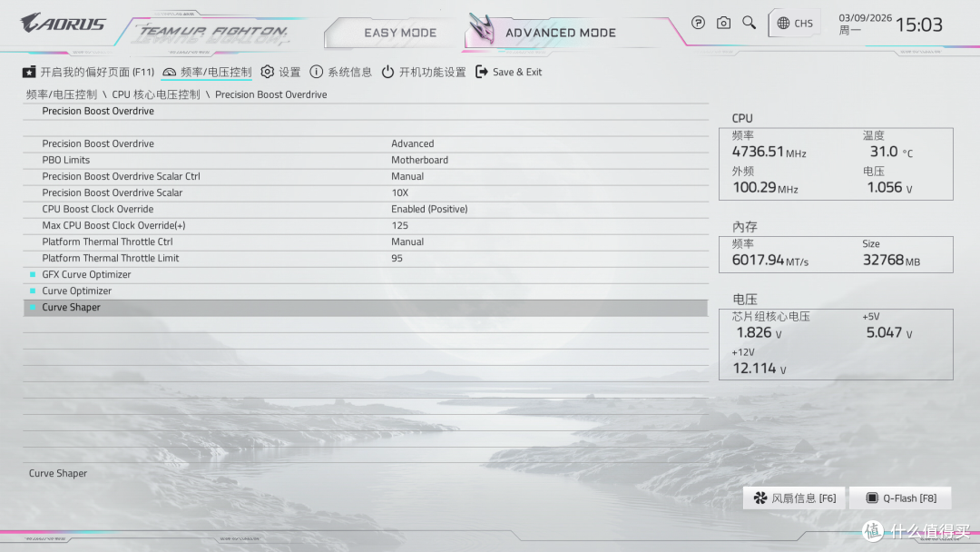The width and height of the screenshot is (980, 552).
Task: Open the 设置 menu
Action: [x=280, y=72]
